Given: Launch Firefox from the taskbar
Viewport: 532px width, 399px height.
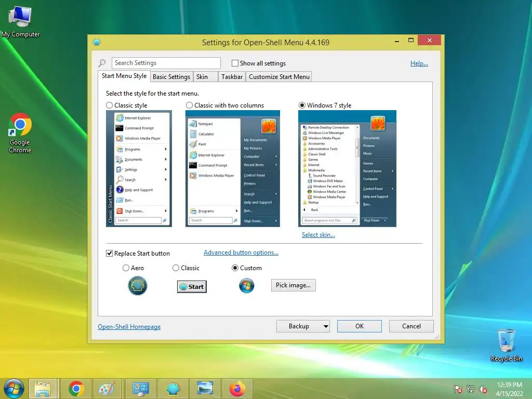Looking at the screenshot, I should [237, 389].
